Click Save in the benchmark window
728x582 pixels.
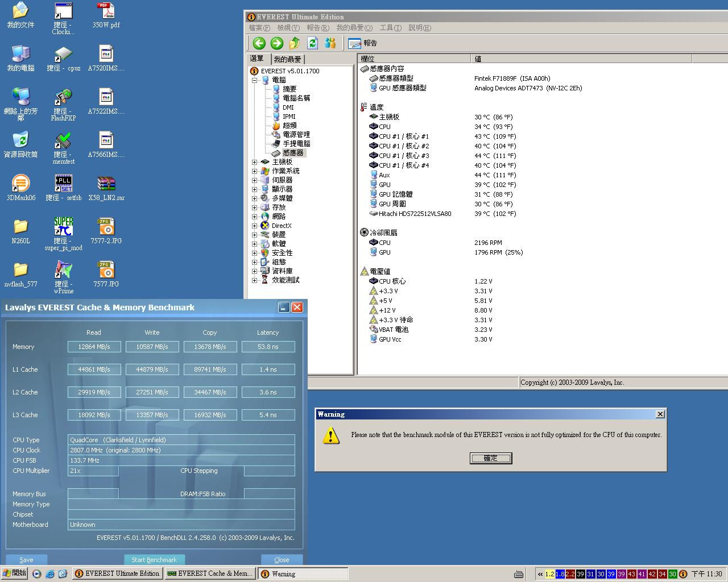click(x=26, y=560)
